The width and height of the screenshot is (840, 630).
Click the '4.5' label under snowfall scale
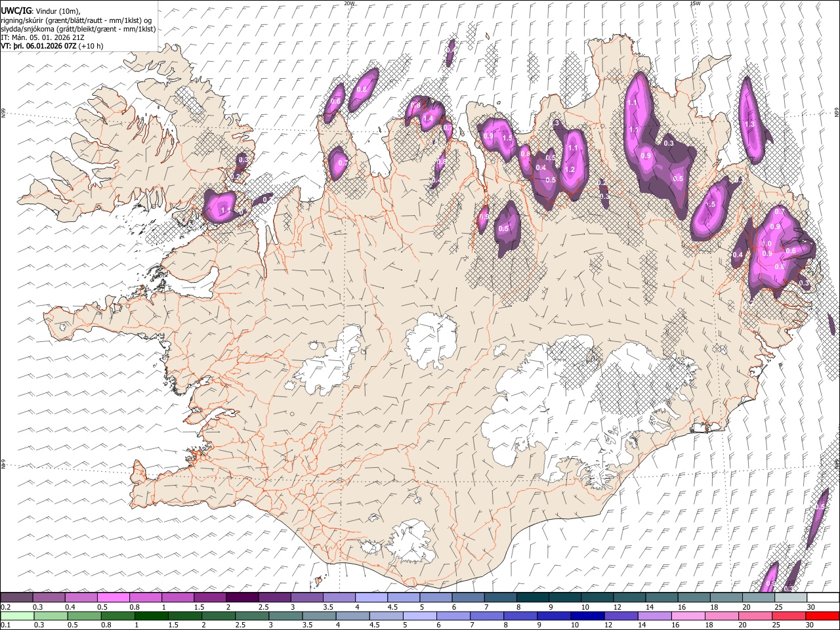click(392, 607)
